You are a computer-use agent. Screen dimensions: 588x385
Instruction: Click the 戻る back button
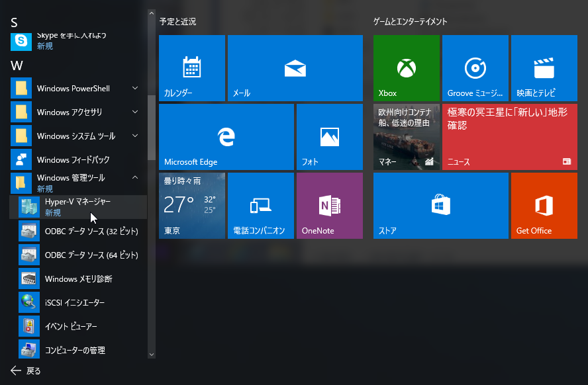[x=26, y=370]
